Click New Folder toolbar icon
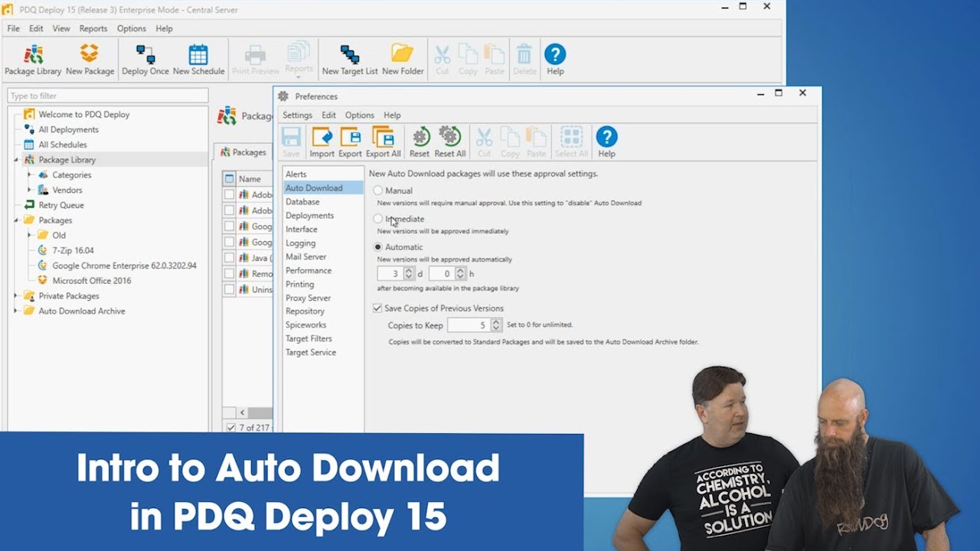 pos(403,60)
